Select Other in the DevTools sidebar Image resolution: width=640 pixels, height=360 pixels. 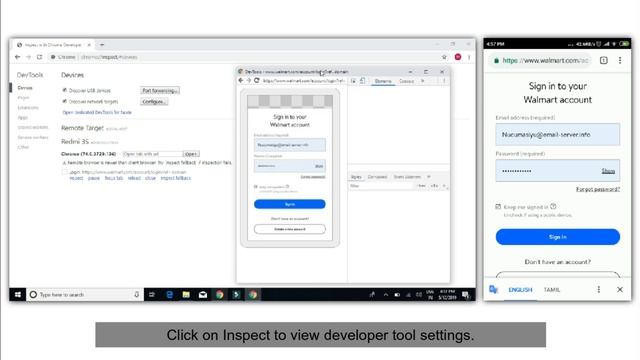(x=23, y=147)
